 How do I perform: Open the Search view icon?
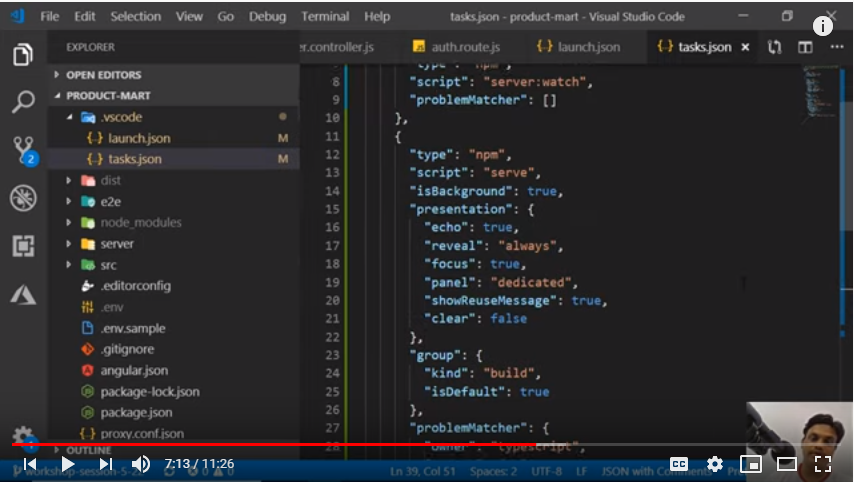23,102
